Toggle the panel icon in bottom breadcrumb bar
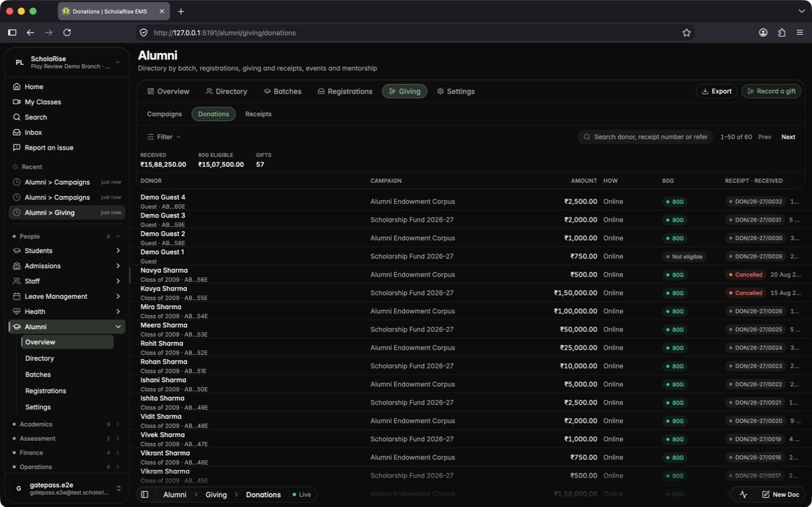Screen dimensions: 812x507 [x=145, y=494]
